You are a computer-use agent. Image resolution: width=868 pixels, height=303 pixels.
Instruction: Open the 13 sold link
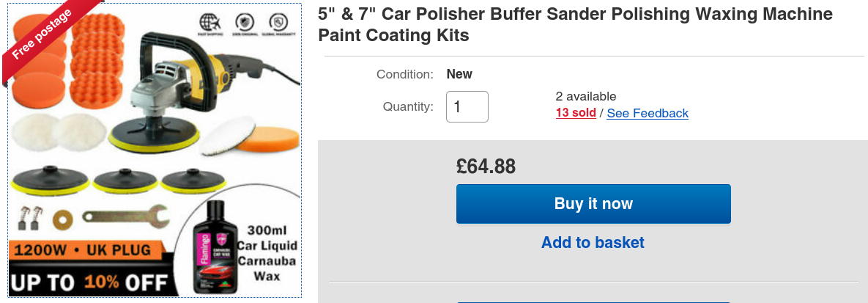pos(576,113)
